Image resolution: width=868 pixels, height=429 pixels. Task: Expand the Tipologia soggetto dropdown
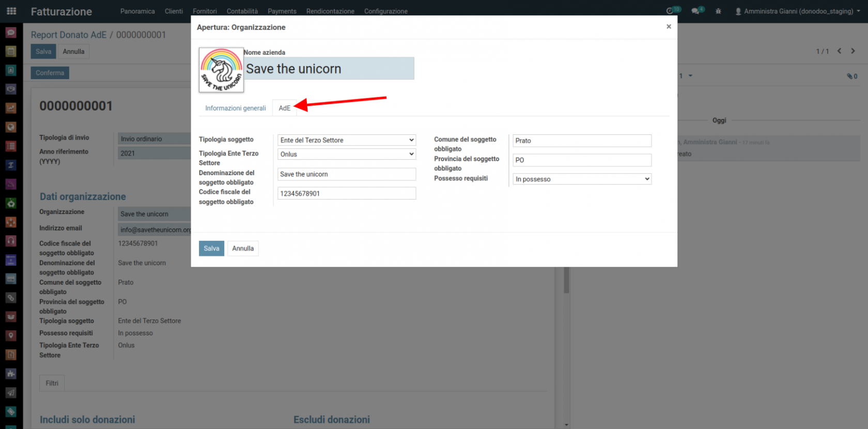(347, 140)
